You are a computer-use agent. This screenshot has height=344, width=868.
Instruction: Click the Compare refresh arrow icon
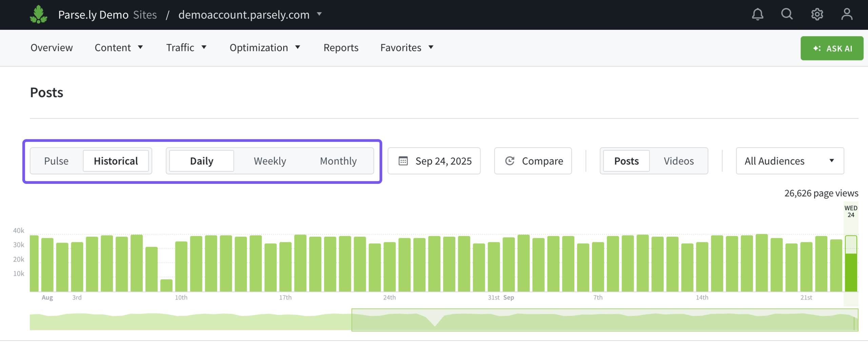[x=510, y=161]
